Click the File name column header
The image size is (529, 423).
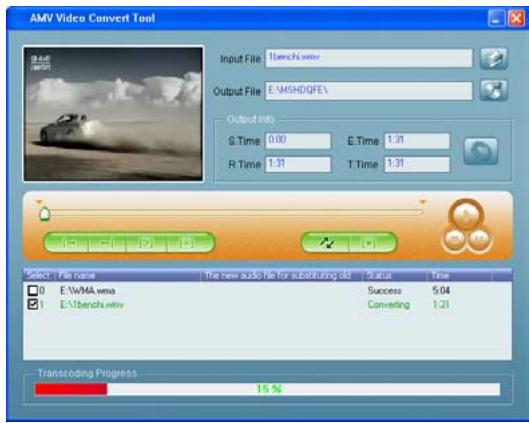128,276
